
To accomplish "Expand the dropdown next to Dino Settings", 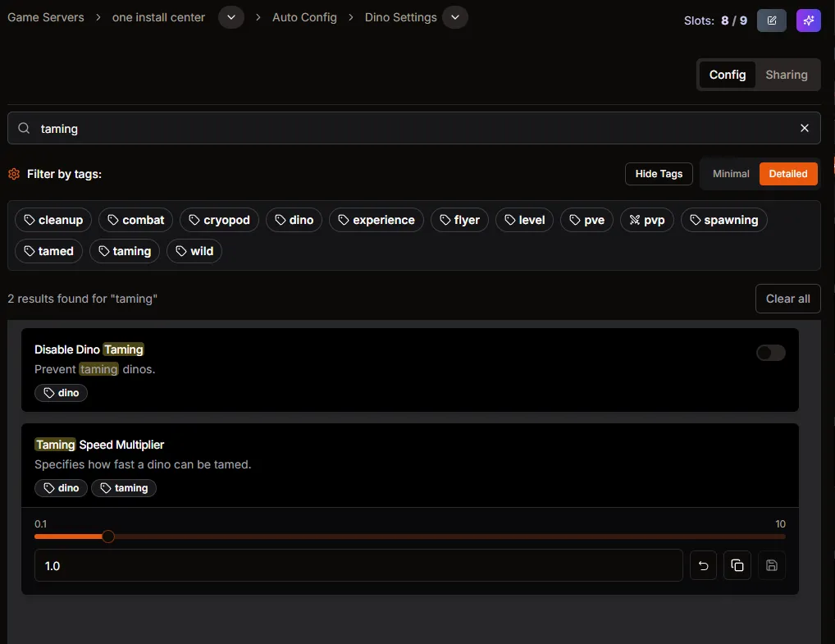I will [455, 16].
